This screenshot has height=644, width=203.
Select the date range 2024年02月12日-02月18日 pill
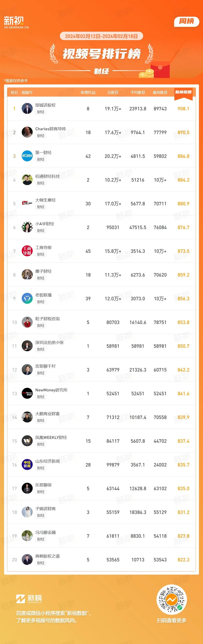[x=101, y=36]
